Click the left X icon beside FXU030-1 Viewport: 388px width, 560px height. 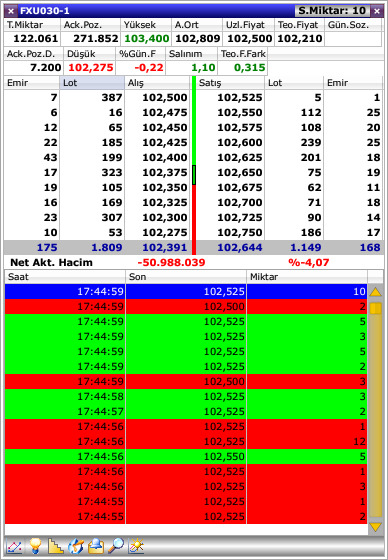(x=11, y=11)
